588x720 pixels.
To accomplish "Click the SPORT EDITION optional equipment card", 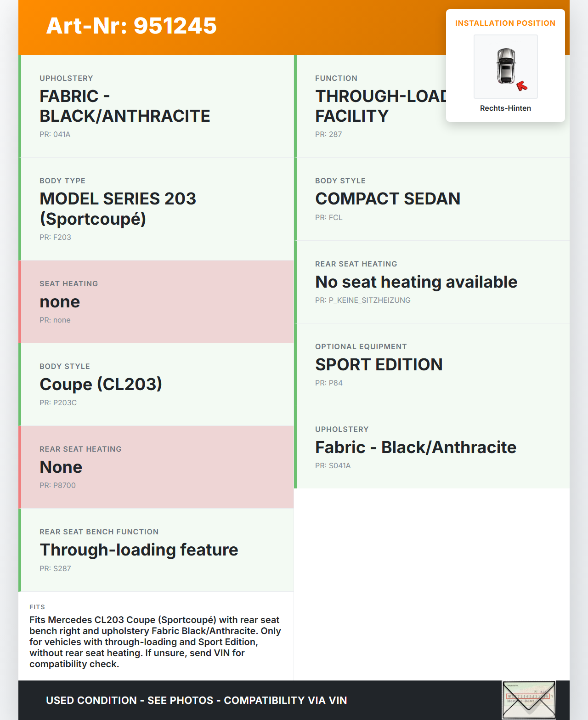I will pyautogui.click(x=432, y=364).
